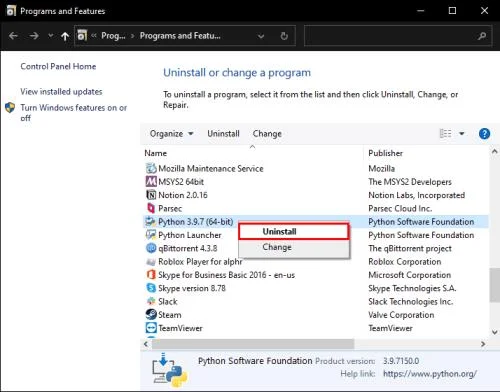Sort by the Name column header

pos(156,153)
